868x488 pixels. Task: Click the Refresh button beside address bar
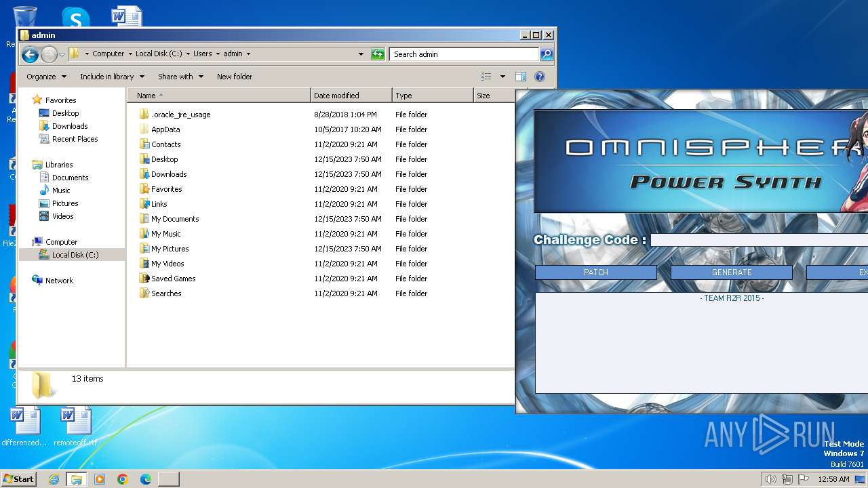click(x=378, y=54)
